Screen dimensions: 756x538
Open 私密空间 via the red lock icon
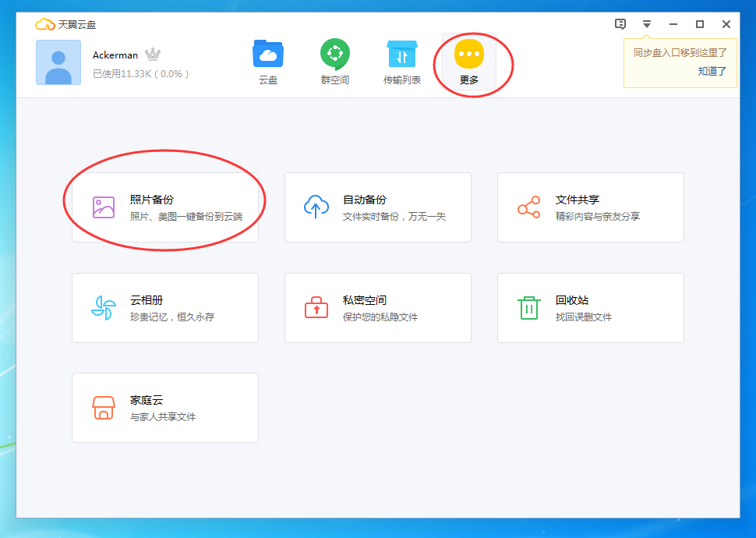click(x=315, y=306)
